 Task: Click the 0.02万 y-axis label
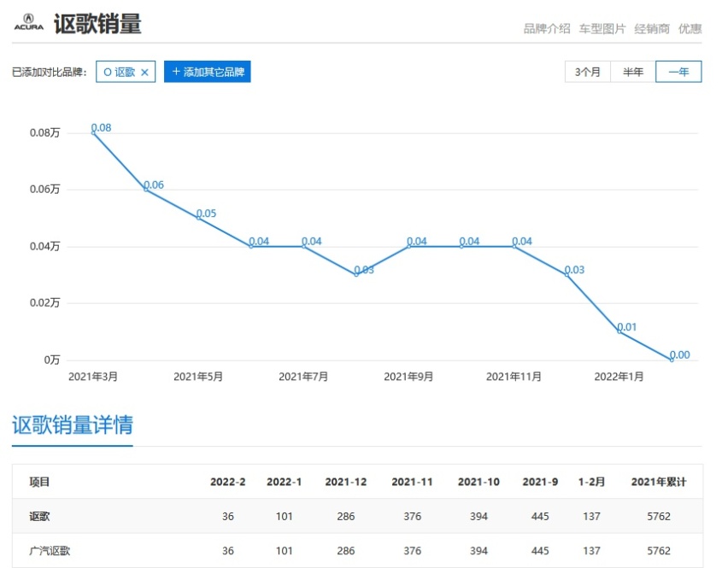[45, 303]
